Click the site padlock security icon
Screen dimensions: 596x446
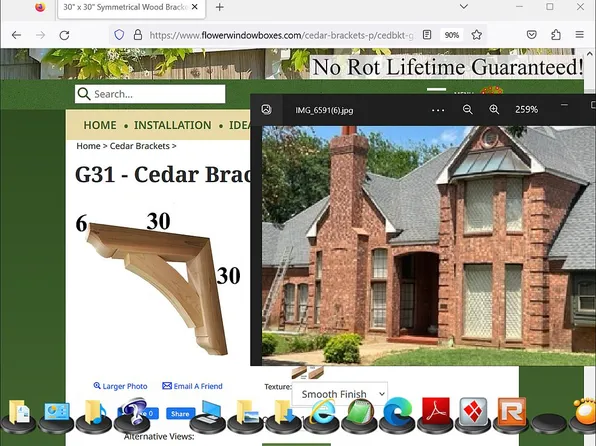[138, 35]
